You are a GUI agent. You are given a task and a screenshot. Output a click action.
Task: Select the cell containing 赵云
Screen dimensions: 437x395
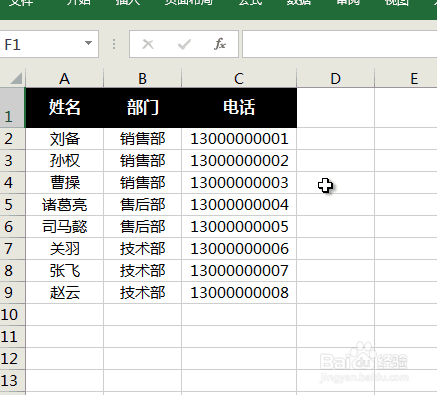point(65,293)
